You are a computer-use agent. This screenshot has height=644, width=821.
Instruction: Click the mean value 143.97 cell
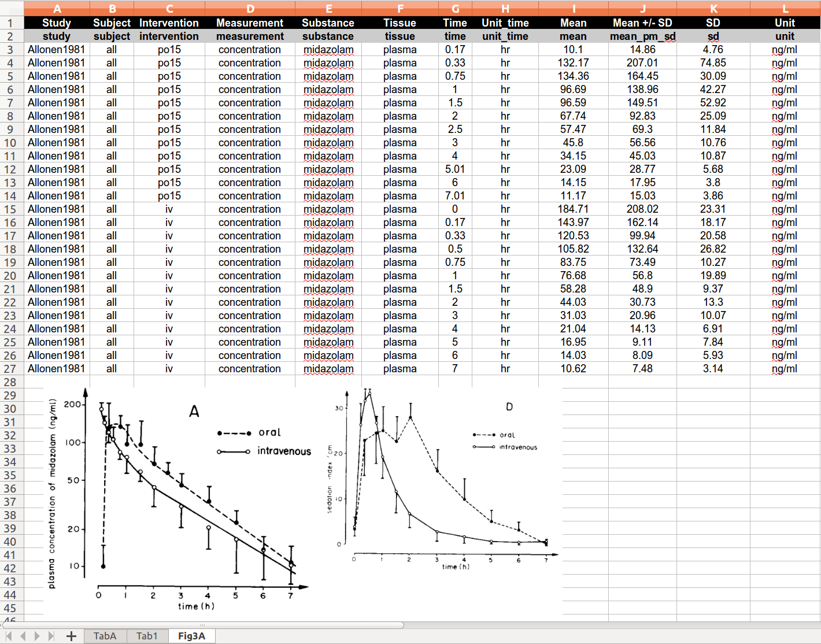pos(574,223)
